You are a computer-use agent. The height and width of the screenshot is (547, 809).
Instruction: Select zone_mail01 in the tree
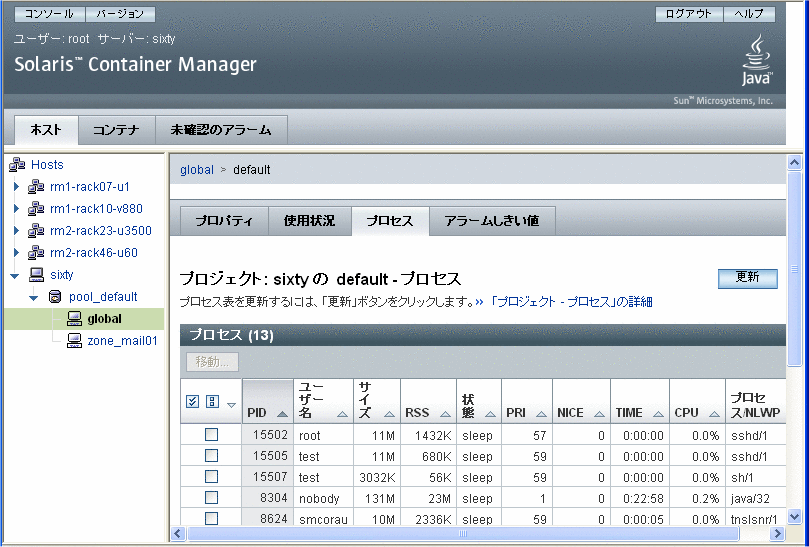pos(122,341)
